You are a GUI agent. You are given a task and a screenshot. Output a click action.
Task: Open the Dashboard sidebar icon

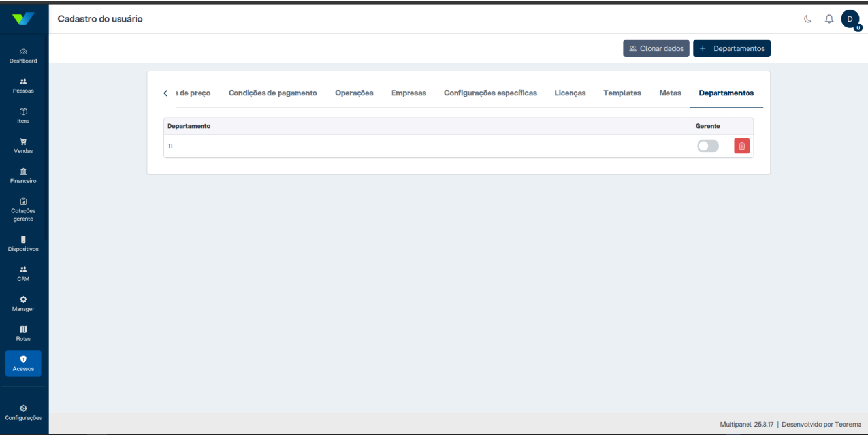pyautogui.click(x=24, y=56)
